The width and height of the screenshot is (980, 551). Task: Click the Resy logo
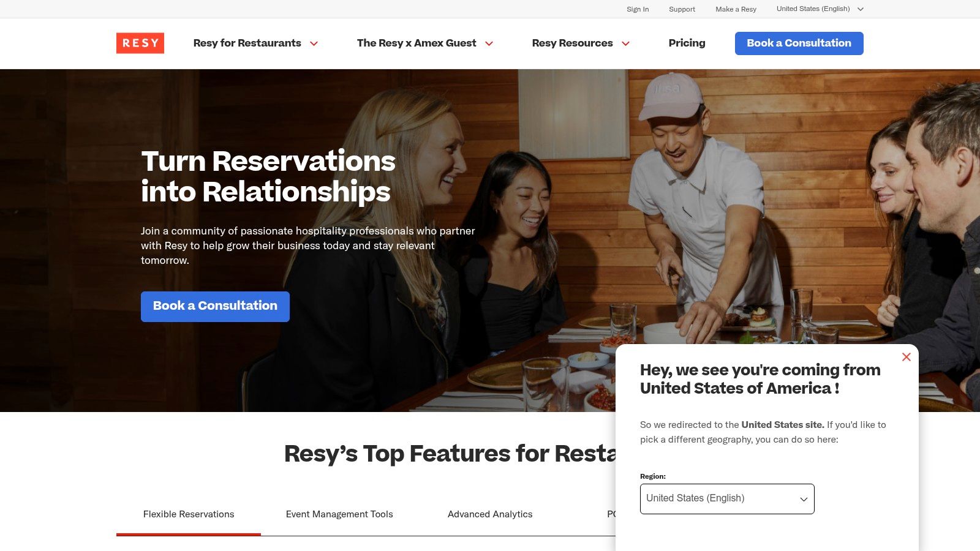(140, 43)
